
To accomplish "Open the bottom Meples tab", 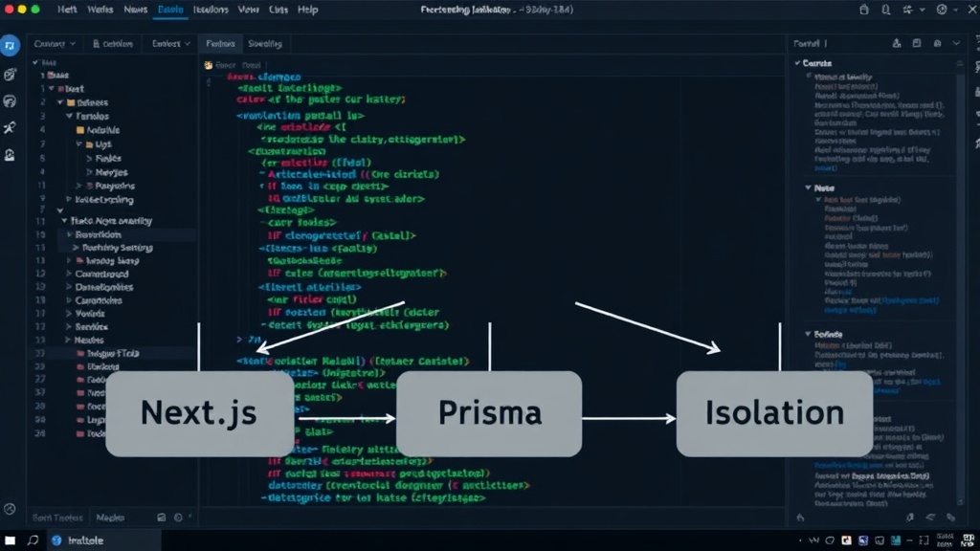I will pyautogui.click(x=110, y=518).
